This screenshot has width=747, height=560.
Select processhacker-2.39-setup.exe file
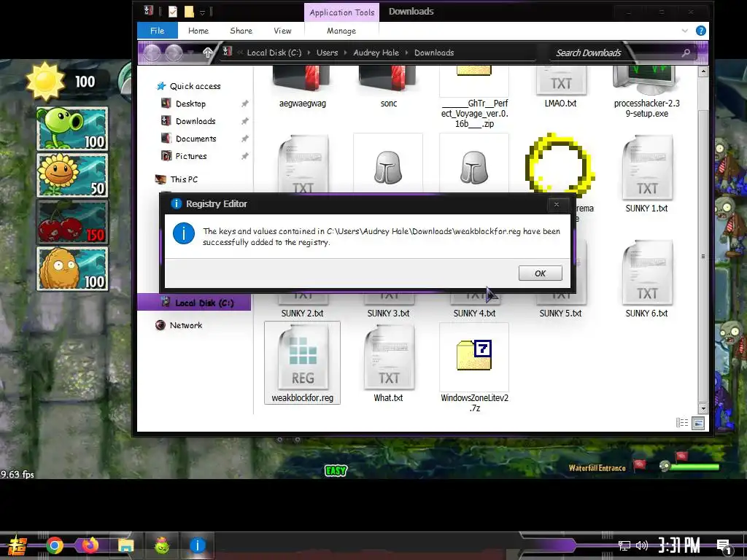coord(646,93)
